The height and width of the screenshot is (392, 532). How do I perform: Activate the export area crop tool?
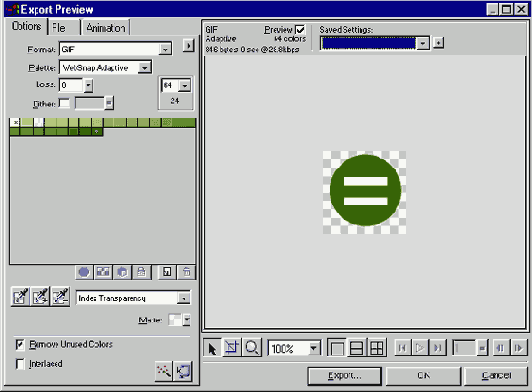pyautogui.click(x=232, y=348)
